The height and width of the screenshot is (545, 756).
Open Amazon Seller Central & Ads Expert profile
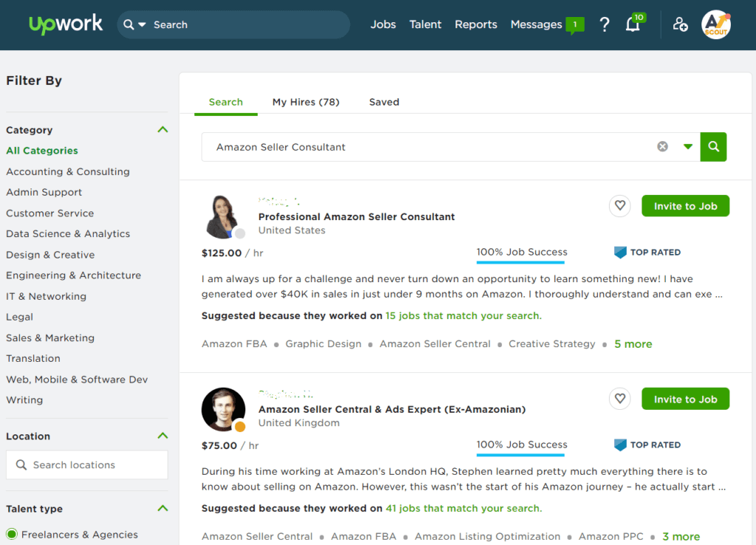pyautogui.click(x=392, y=409)
